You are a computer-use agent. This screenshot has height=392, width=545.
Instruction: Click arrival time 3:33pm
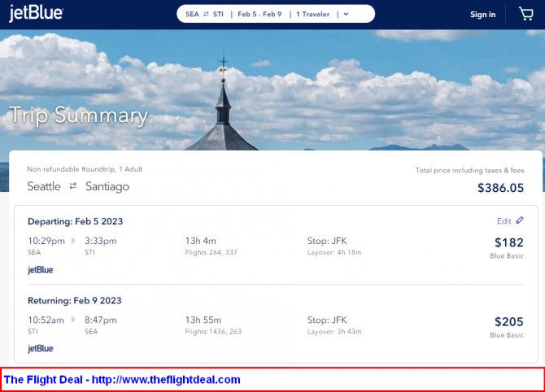(101, 241)
